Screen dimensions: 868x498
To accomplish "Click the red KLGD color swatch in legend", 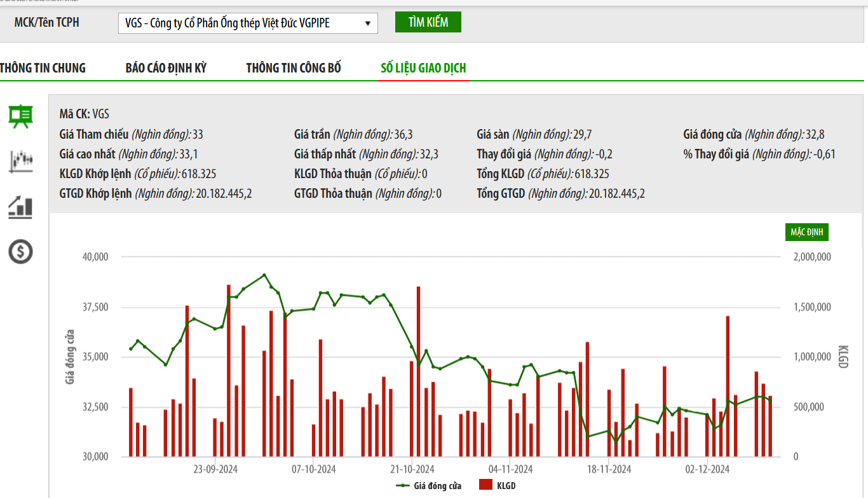I will [x=485, y=486].
